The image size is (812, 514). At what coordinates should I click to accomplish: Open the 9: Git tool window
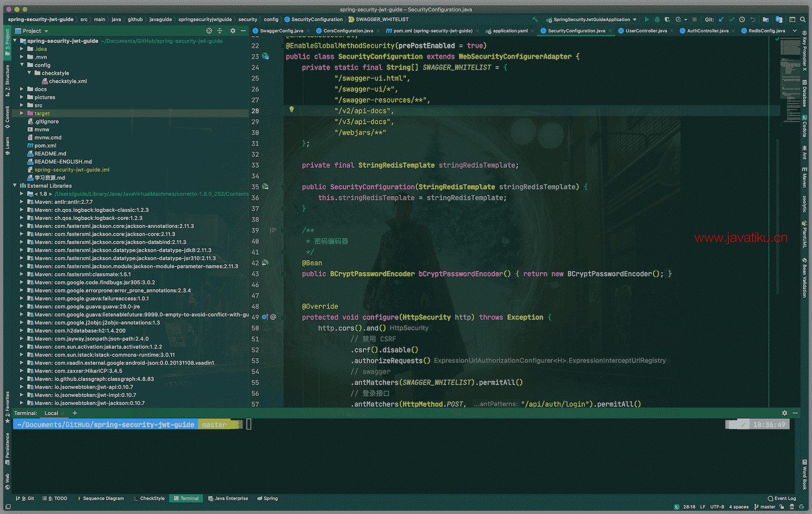[x=25, y=499]
